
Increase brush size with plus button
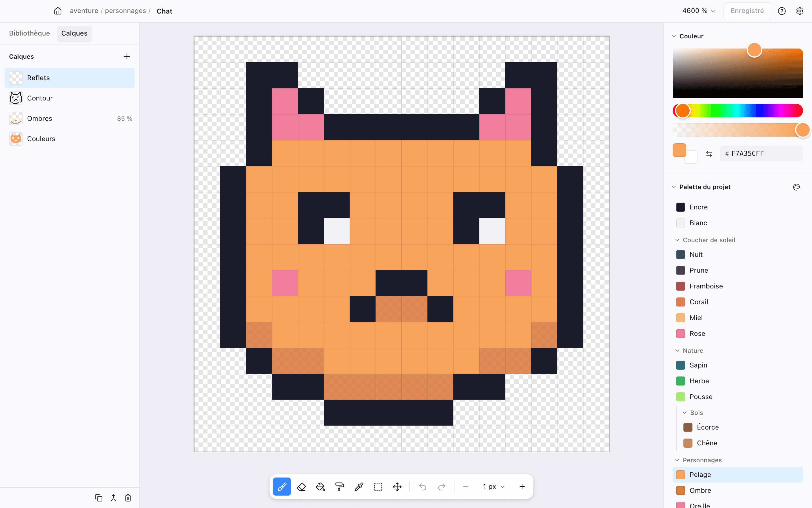522,487
